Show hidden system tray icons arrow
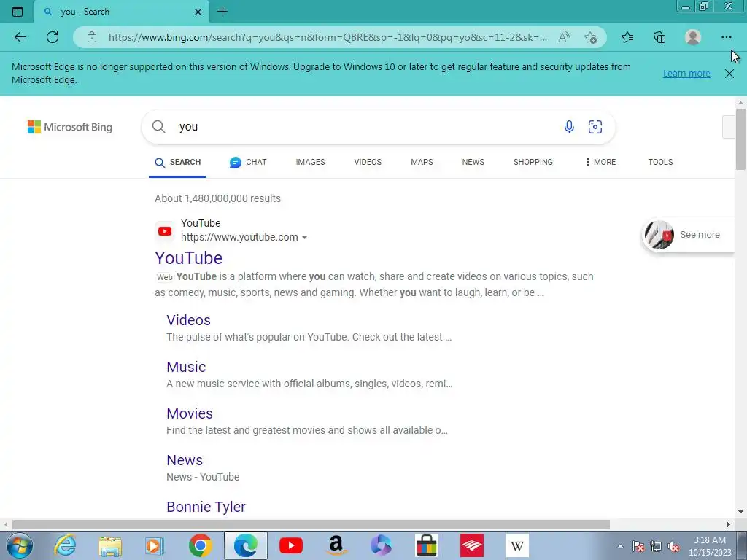The image size is (747, 560). point(620,546)
